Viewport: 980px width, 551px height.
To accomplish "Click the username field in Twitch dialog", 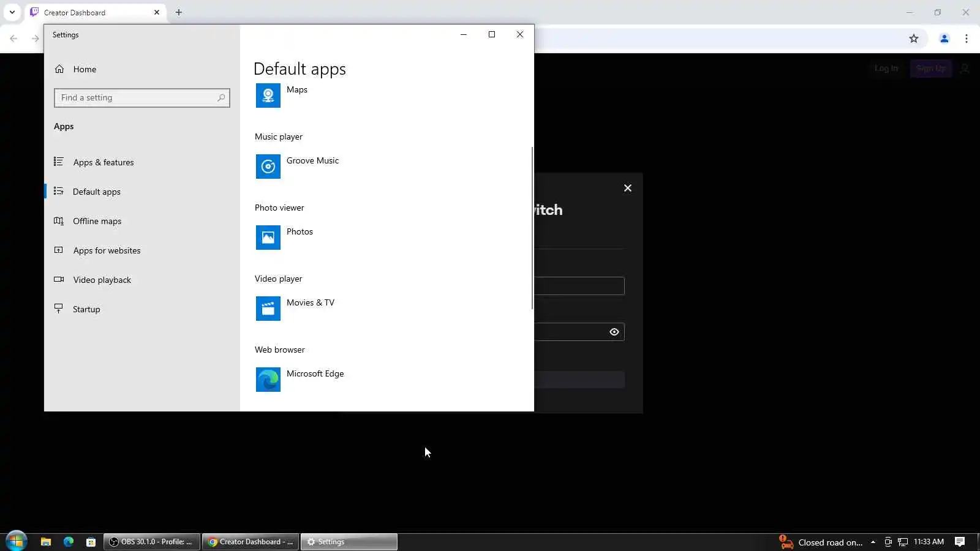I will pyautogui.click(x=579, y=286).
